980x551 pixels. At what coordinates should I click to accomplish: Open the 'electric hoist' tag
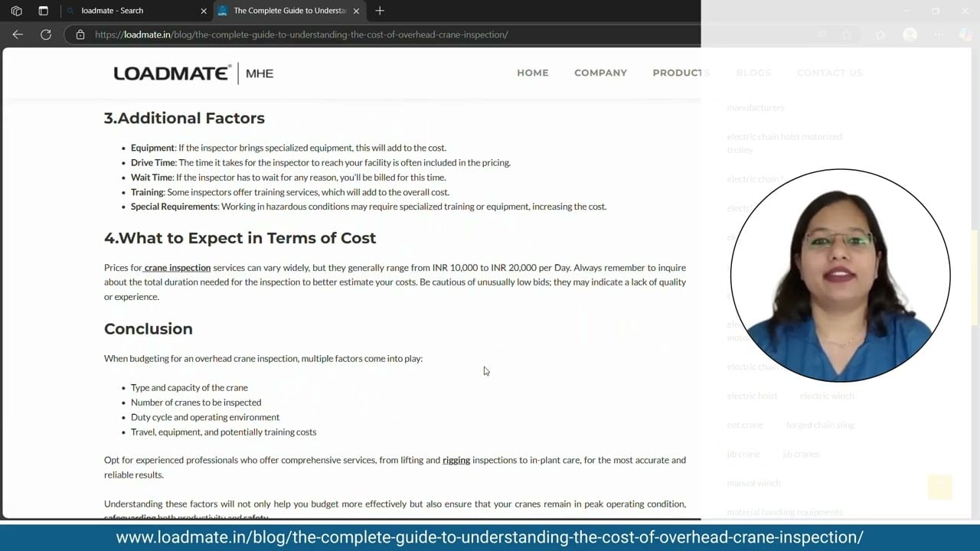[752, 396]
